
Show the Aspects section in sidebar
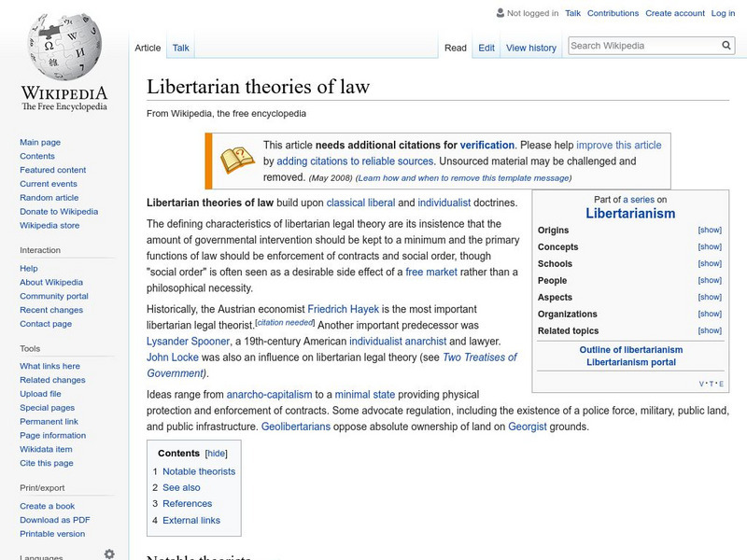point(710,297)
